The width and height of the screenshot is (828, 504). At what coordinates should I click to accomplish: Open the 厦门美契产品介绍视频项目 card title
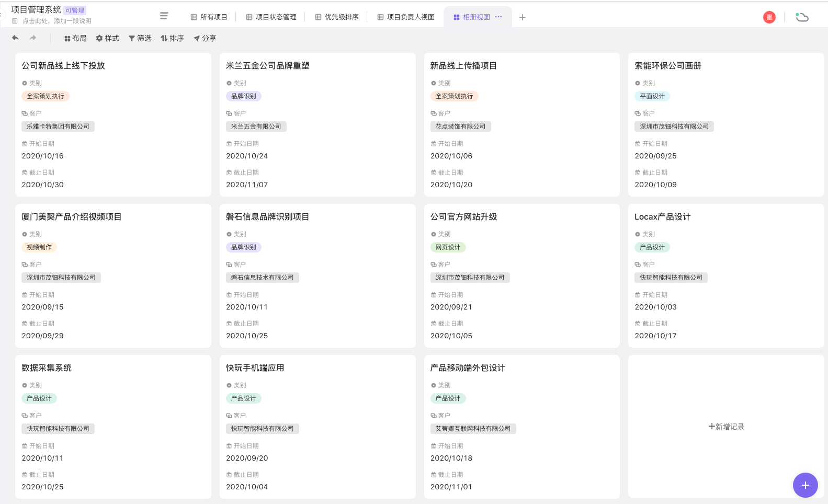[x=72, y=216]
